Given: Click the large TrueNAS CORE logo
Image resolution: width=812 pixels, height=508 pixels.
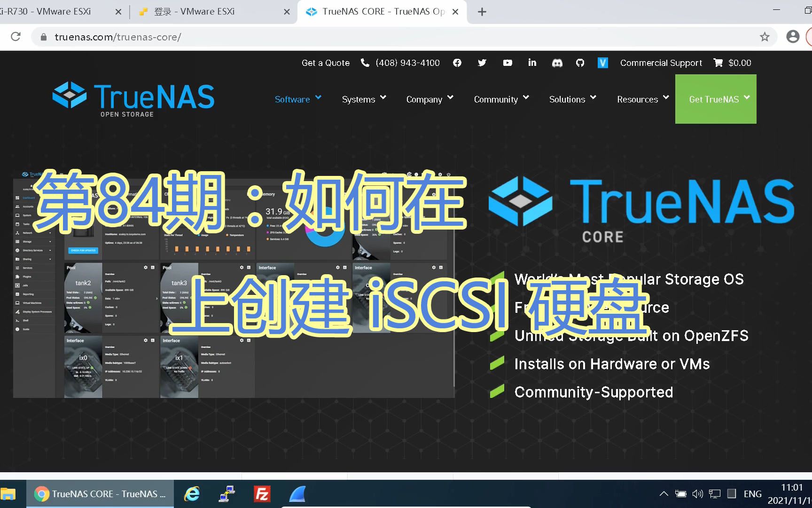Looking at the screenshot, I should [641, 210].
